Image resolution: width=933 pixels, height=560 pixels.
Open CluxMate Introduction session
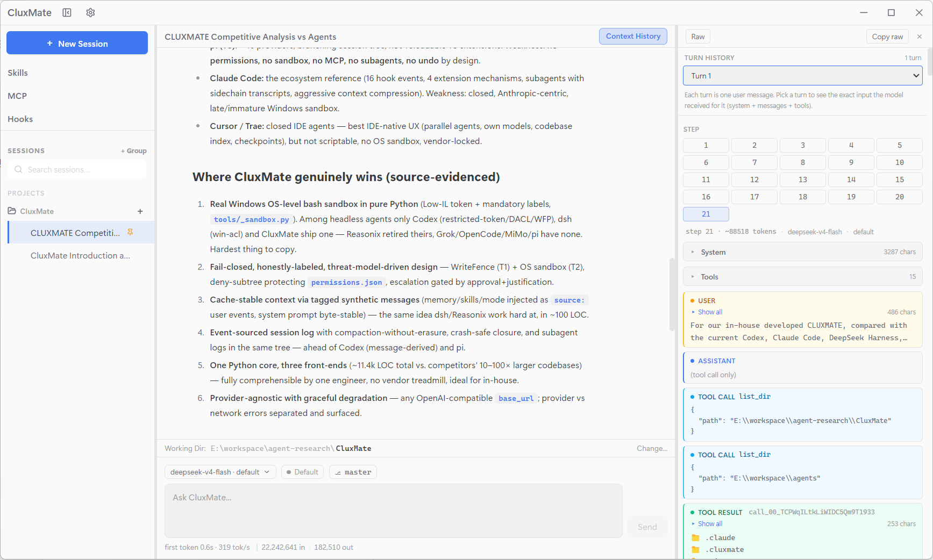pos(80,255)
